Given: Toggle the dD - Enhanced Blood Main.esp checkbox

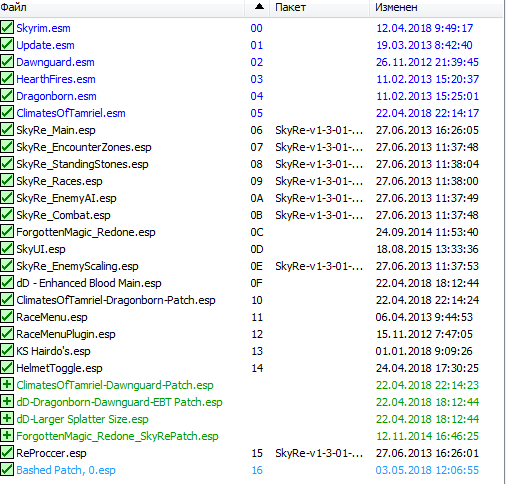Looking at the screenshot, I should point(7,282).
